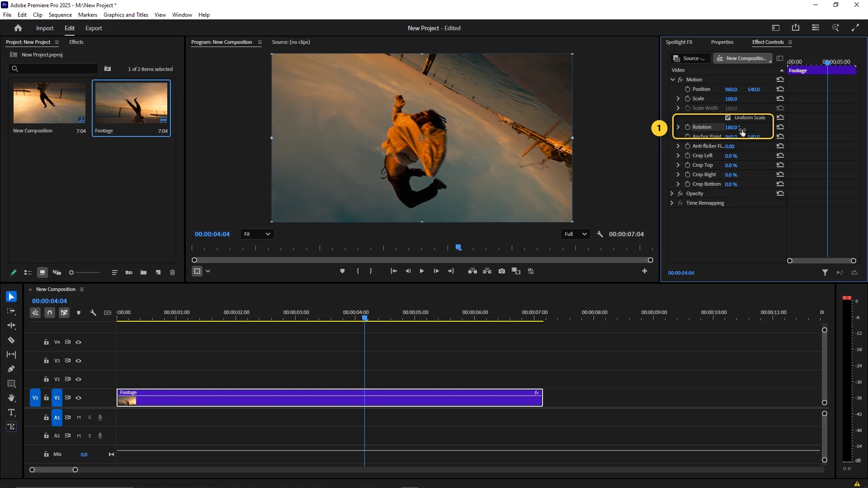The image size is (868, 488).
Task: Go to the Export workspace
Action: tap(94, 28)
